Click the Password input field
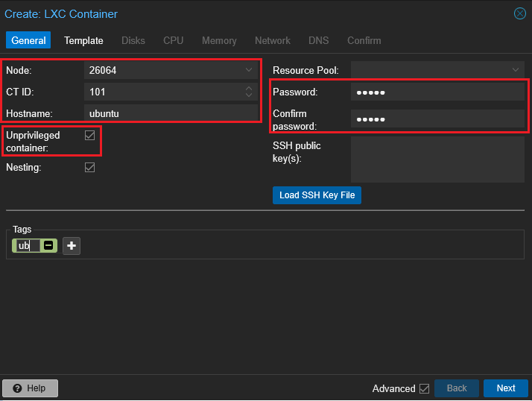The width and height of the screenshot is (532, 401). tap(437, 92)
